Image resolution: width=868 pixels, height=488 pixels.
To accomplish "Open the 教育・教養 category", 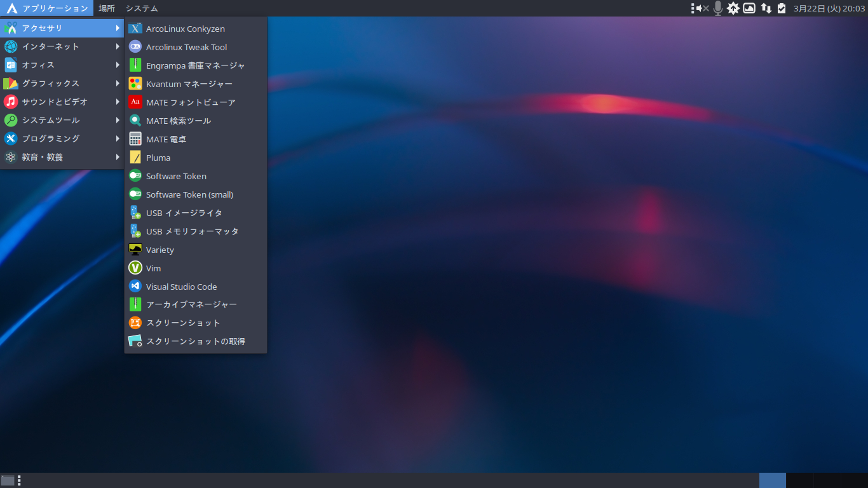I will tap(62, 157).
